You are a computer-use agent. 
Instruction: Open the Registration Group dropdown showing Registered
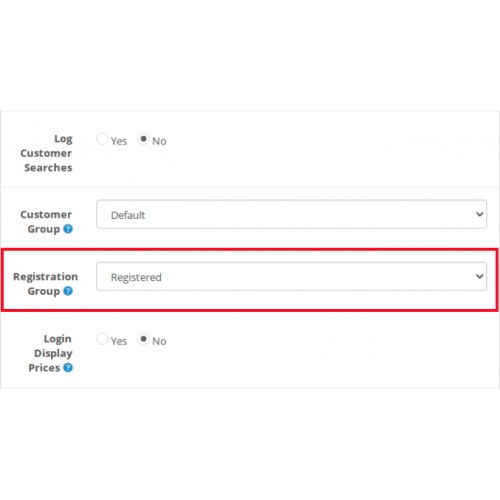(x=292, y=276)
